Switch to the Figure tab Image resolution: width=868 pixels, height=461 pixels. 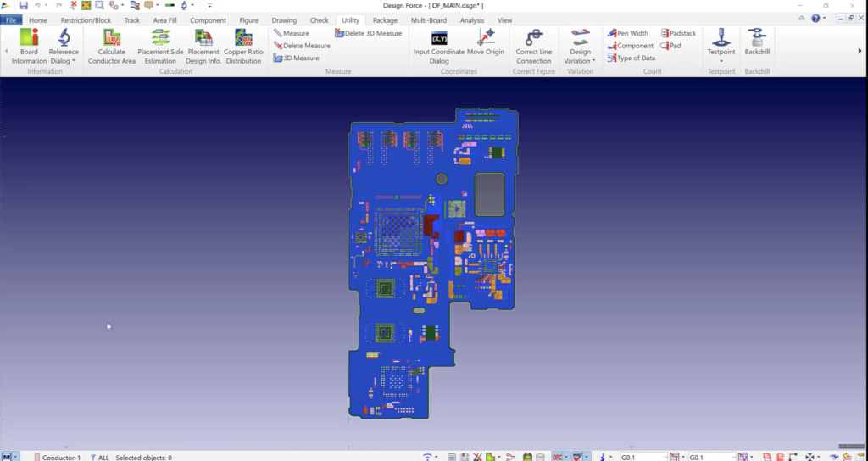point(249,20)
